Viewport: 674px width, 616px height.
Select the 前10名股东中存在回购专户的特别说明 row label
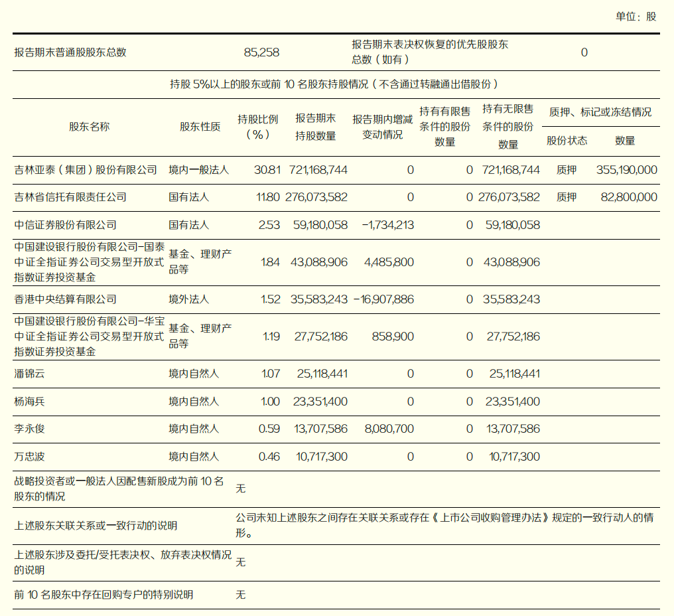(103, 595)
